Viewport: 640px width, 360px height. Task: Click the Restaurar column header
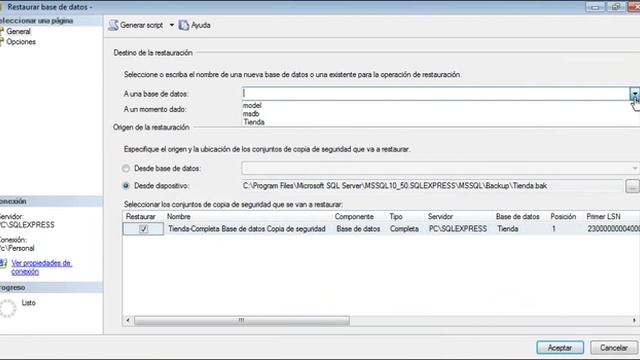click(141, 217)
